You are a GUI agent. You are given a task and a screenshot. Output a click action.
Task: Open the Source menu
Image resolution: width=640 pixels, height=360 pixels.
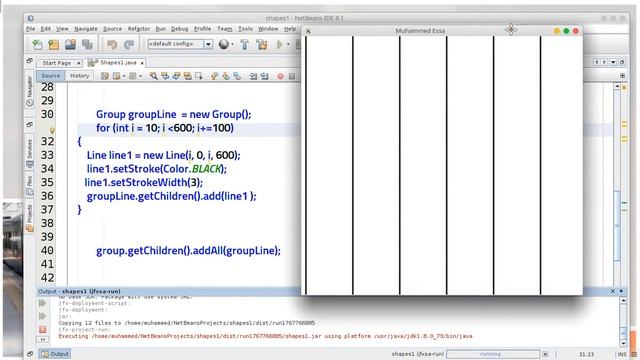coord(112,29)
